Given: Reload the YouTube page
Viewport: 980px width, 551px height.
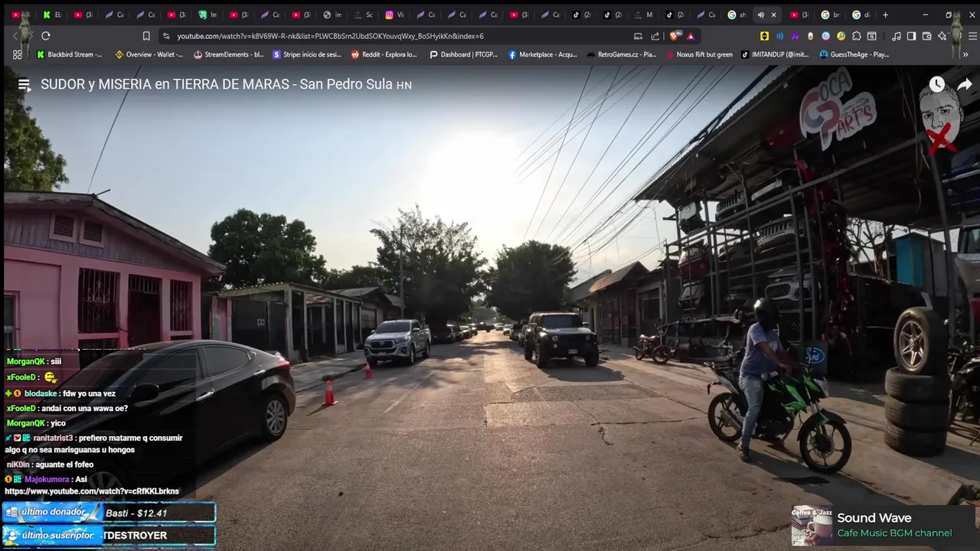Looking at the screenshot, I should [x=46, y=36].
